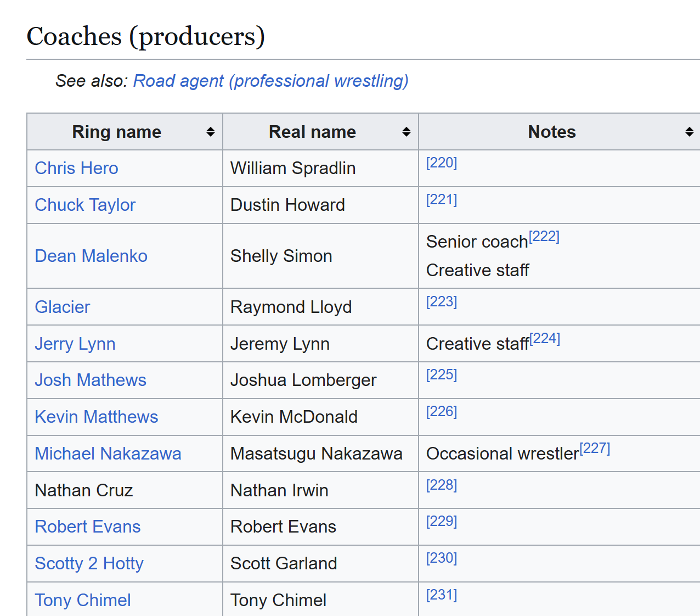Image resolution: width=700 pixels, height=616 pixels.
Task: Open Kevin Matthews article link
Action: [x=96, y=417]
